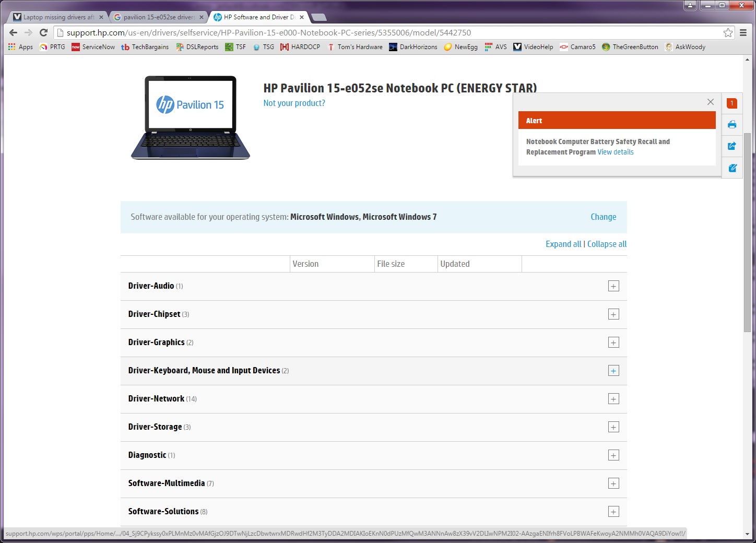Open the Chrome menu hamburger icon
This screenshot has height=543, width=756.
pos(743,32)
